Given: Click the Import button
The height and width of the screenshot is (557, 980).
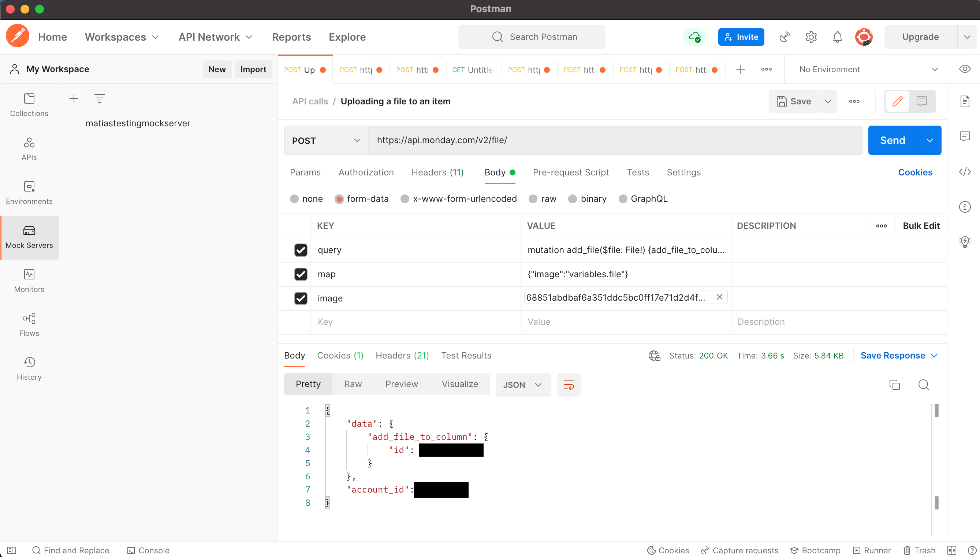Looking at the screenshot, I should (253, 69).
